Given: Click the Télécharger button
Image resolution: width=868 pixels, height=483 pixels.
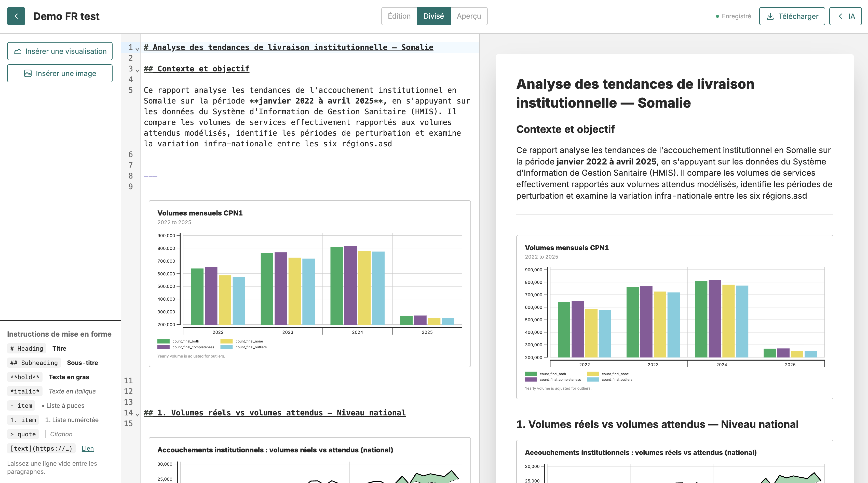Looking at the screenshot, I should point(792,16).
